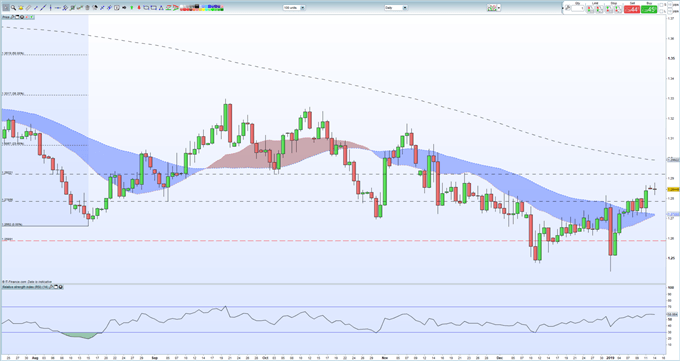Select the arrow cursor tool
This screenshot has height=361, width=680.
pos(6,7)
